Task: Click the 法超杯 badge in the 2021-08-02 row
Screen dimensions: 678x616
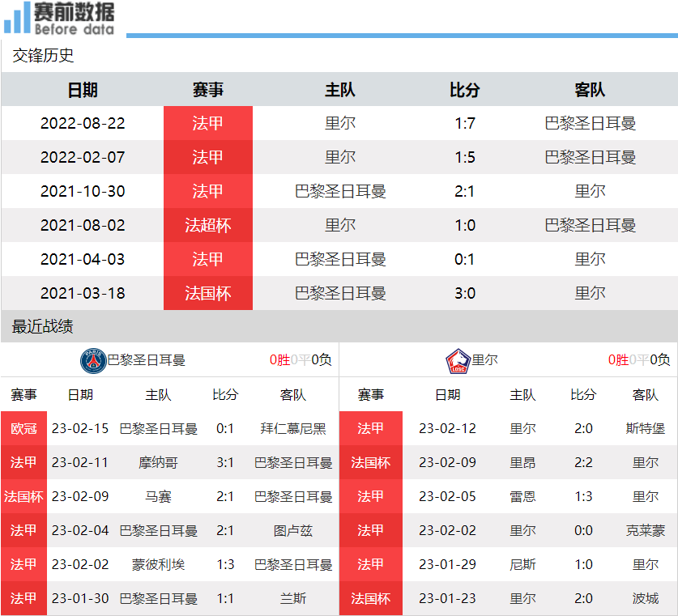Action: pos(207,225)
